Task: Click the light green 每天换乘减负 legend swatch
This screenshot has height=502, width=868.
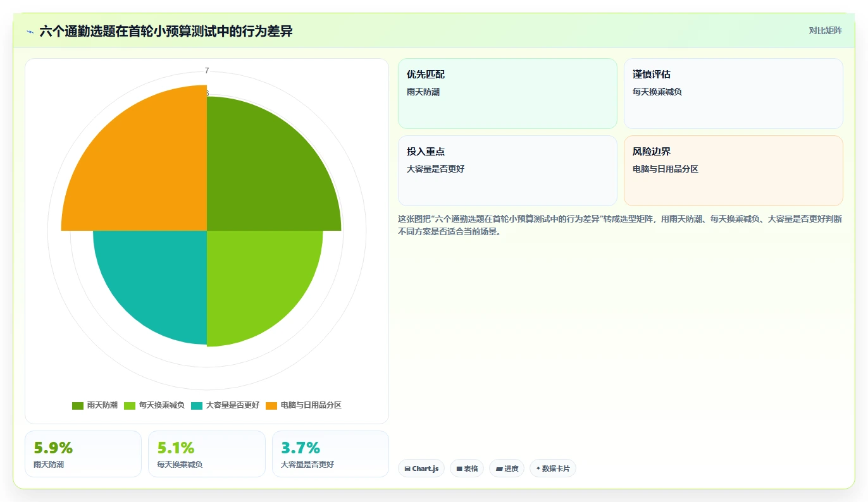Action: [130, 405]
